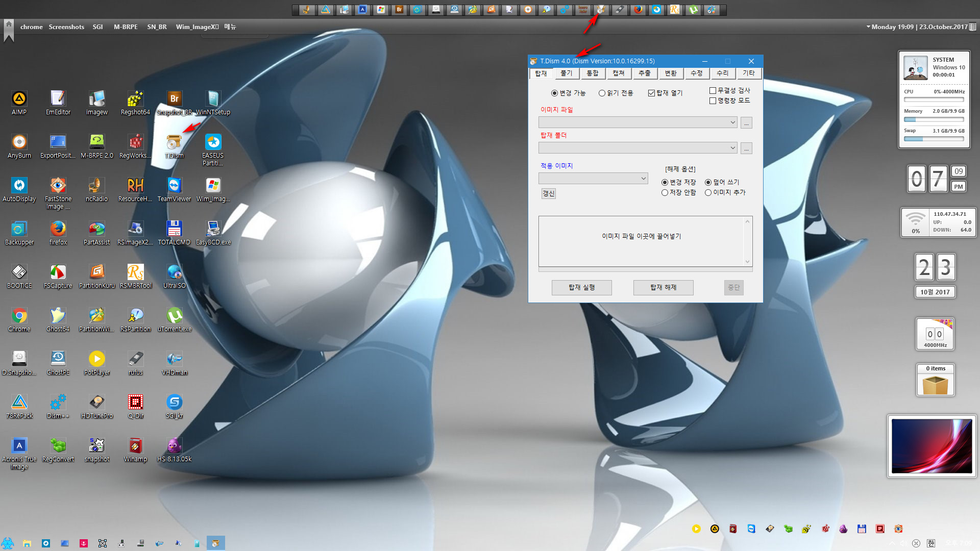Open the TOTALCMD desktop icon
Image resolution: width=980 pixels, height=551 pixels.
click(174, 233)
